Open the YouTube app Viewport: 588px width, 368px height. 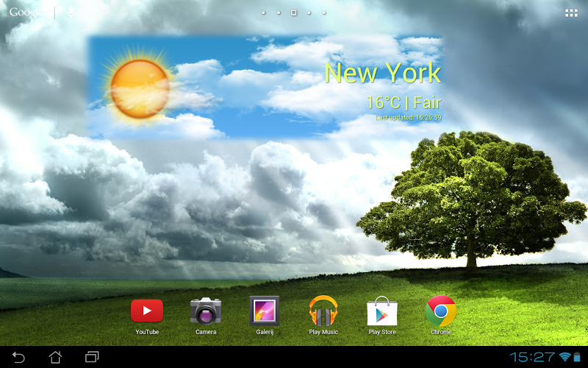[146, 311]
